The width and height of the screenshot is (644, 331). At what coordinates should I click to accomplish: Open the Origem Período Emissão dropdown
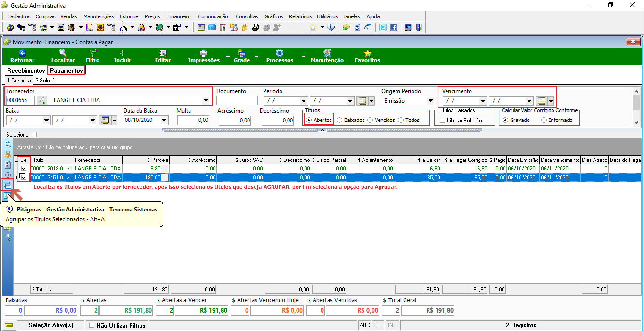[430, 100]
